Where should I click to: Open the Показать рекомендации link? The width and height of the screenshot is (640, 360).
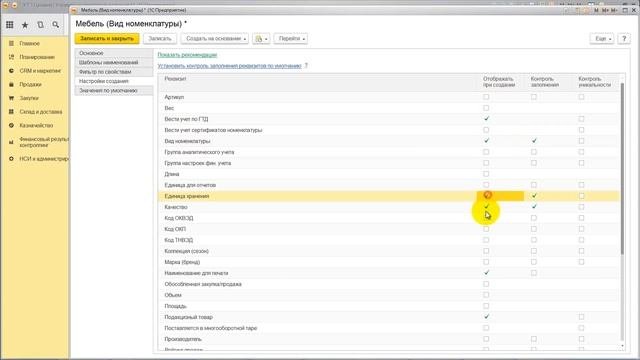pyautogui.click(x=187, y=55)
